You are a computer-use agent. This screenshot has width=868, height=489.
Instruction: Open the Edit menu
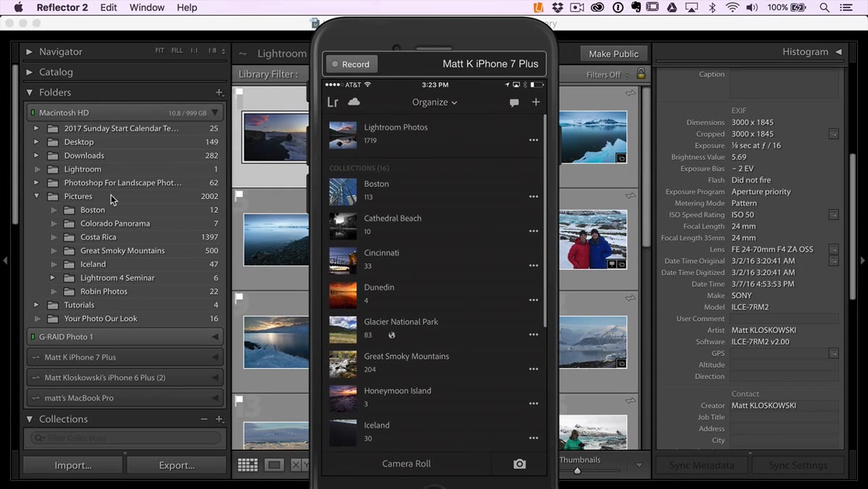tap(109, 7)
